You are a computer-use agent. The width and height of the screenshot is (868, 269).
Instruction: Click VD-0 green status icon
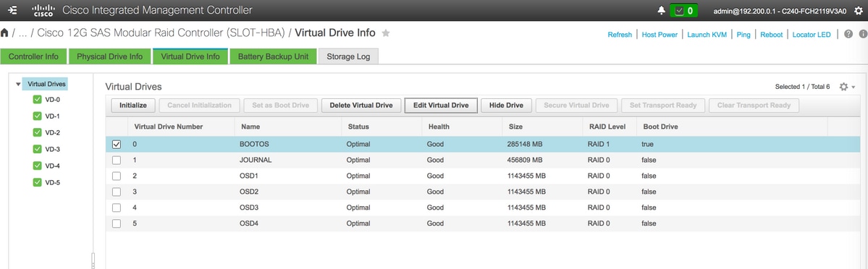tap(37, 100)
